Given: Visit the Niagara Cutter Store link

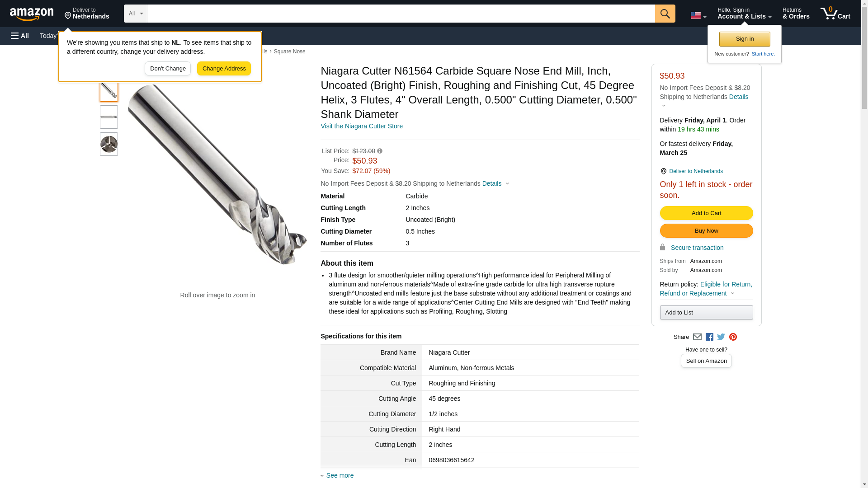Looking at the screenshot, I should point(361,127).
